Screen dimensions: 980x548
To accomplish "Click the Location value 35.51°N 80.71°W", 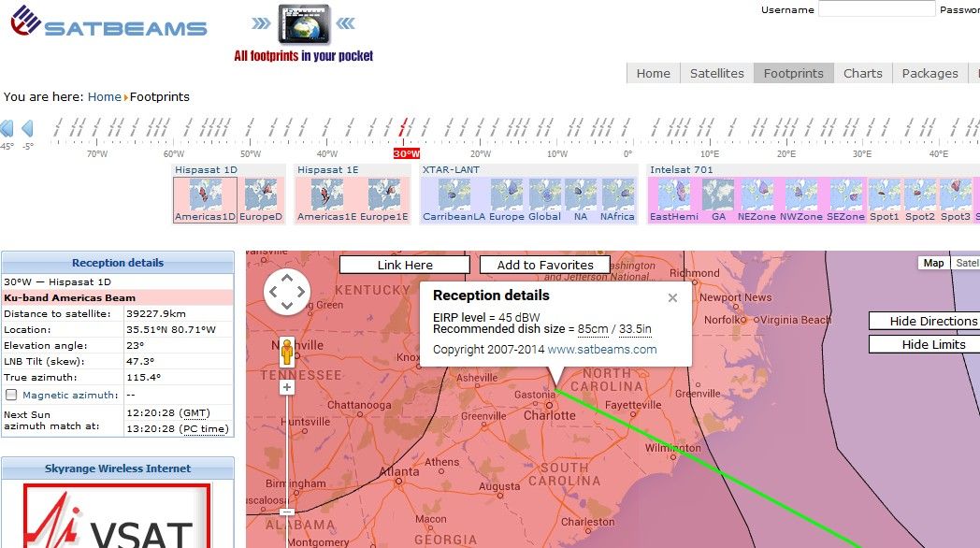I will click(x=171, y=329).
